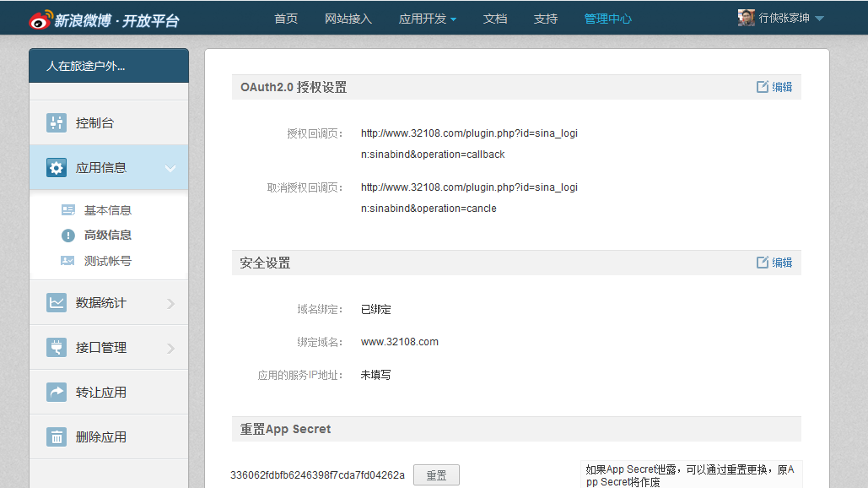868x488 pixels.
Task: Click the 数据统计 chart icon
Action: [57, 303]
